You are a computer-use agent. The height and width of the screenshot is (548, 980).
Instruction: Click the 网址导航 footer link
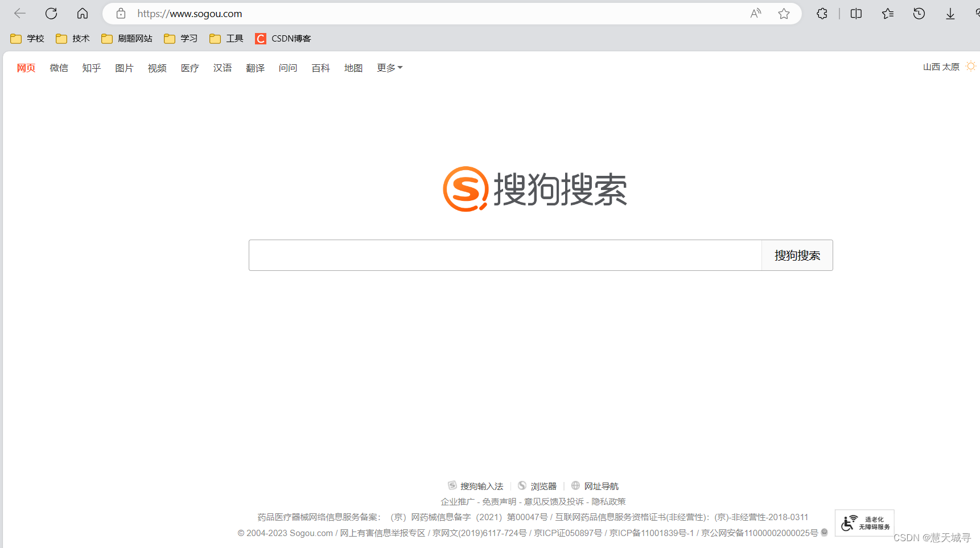pyautogui.click(x=595, y=486)
